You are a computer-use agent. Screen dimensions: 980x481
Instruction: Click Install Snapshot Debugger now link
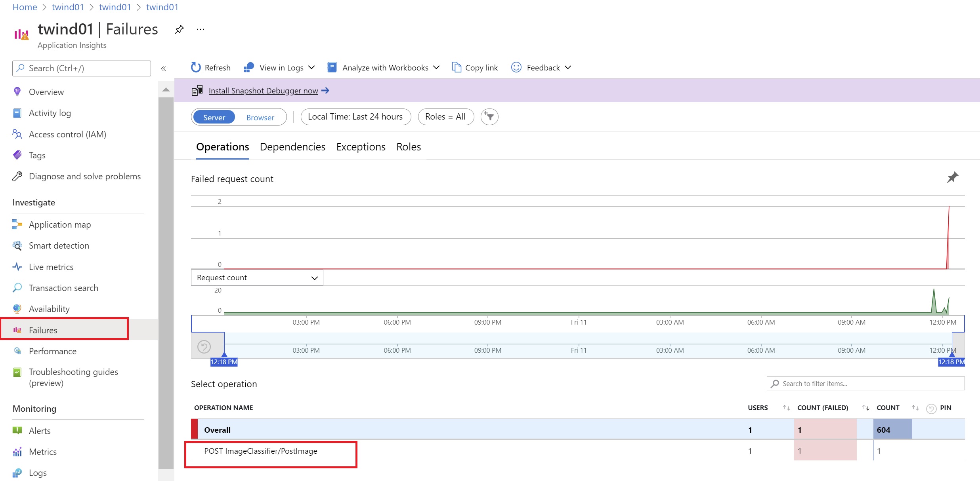[263, 91]
